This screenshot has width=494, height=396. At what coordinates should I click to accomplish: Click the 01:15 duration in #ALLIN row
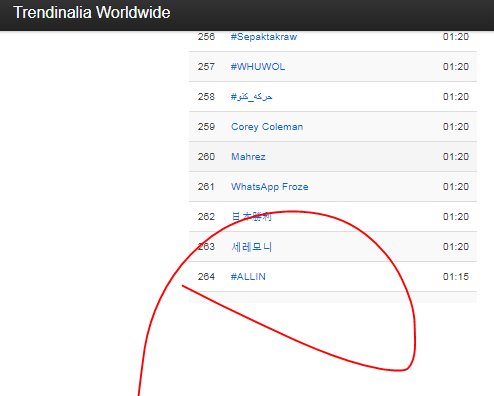point(456,277)
